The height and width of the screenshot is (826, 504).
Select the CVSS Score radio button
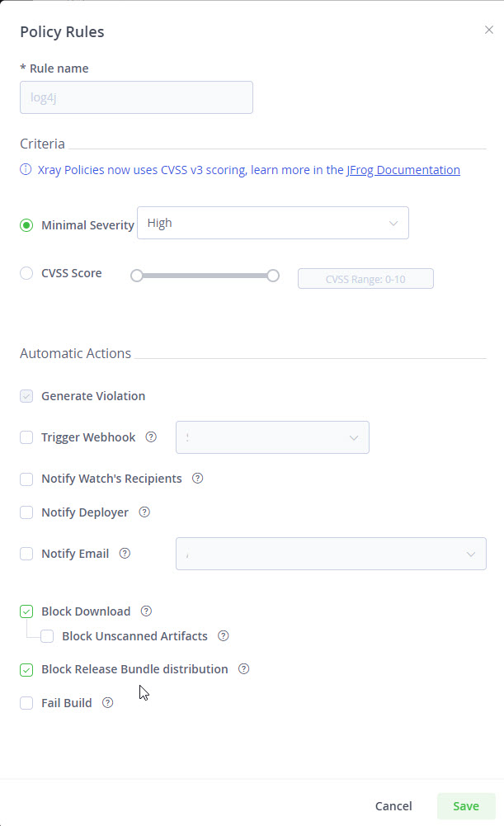[x=26, y=273]
